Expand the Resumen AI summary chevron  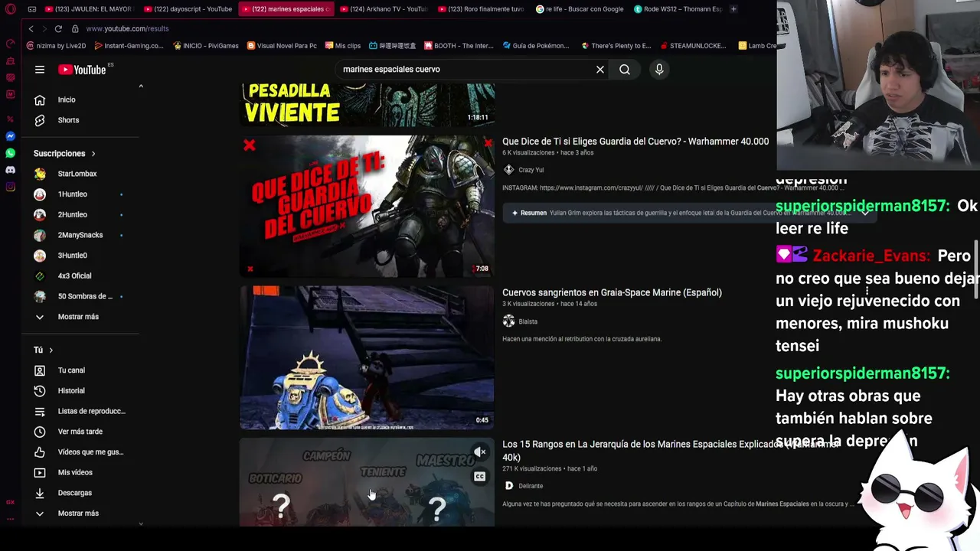pyautogui.click(x=865, y=213)
